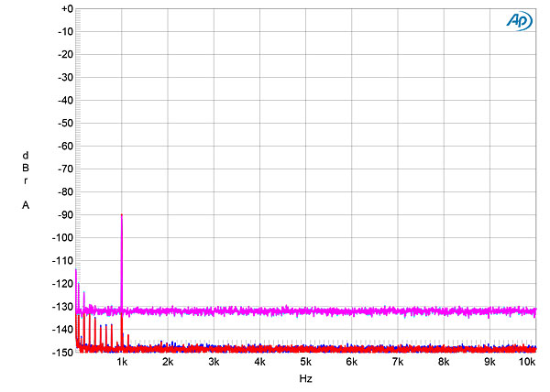Click the dBr text on the y-axis
The height and width of the screenshot is (392, 550).
[x=26, y=168]
